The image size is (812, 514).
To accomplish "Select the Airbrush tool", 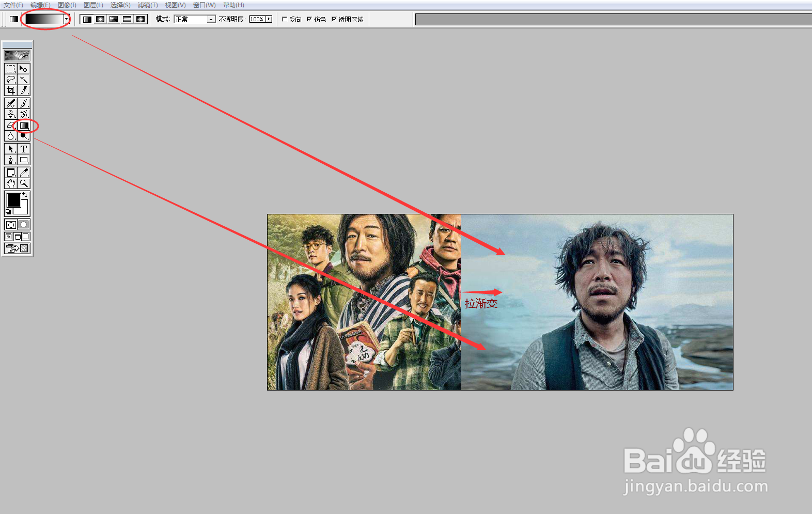I will pos(11,103).
